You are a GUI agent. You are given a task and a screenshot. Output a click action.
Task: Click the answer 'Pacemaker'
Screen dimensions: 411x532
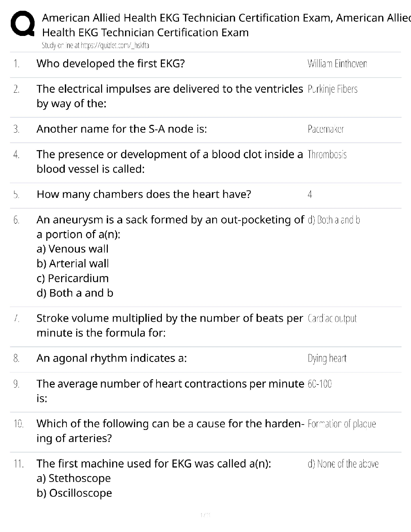point(326,129)
